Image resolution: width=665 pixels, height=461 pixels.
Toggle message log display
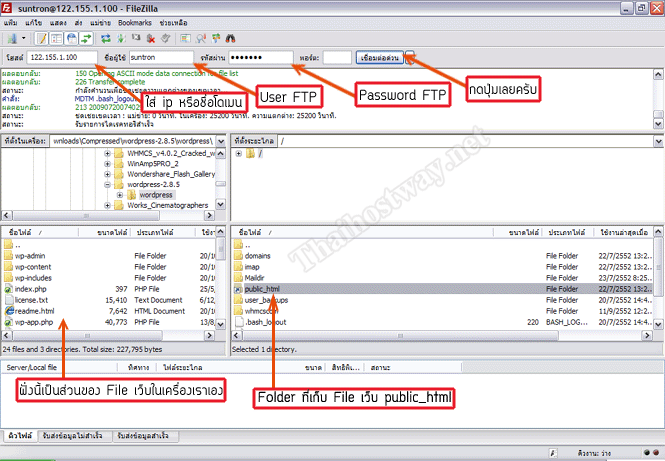(x=41, y=39)
